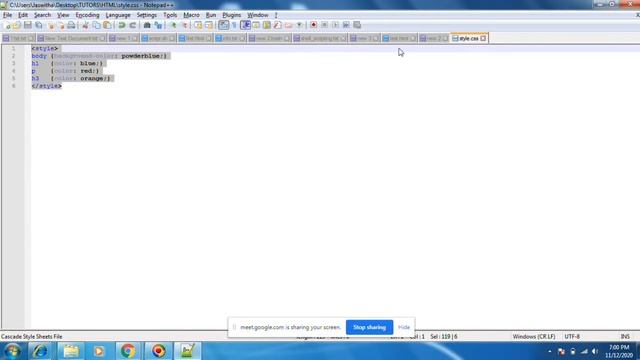Click the 'Sel : 119 | 6' status entry
Screen dimensions: 640x360
(444, 337)
